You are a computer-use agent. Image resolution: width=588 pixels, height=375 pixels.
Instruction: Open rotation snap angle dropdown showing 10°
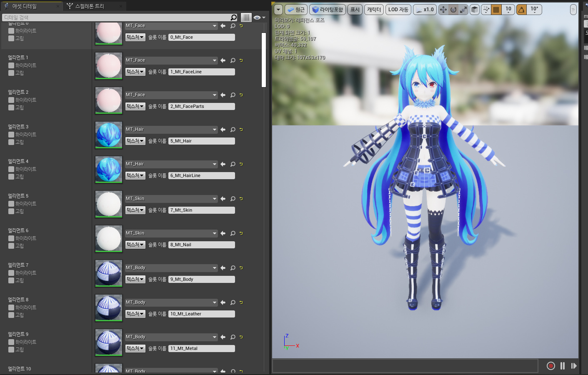click(534, 10)
